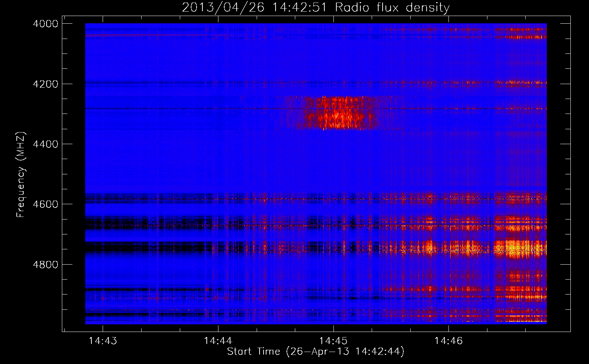Click the 14:43 time tick label
Image resolution: width=589 pixels, height=364 pixels.
tap(103, 341)
